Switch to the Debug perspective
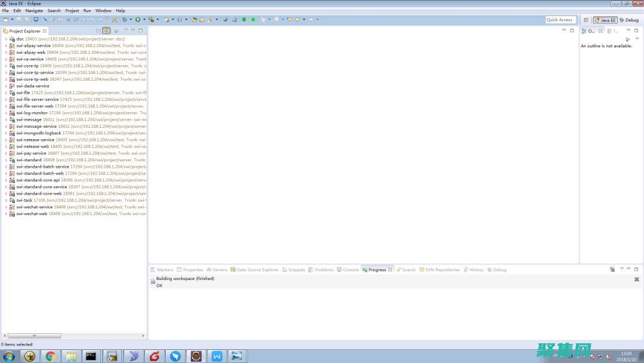This screenshot has height=363, width=644. click(x=629, y=20)
